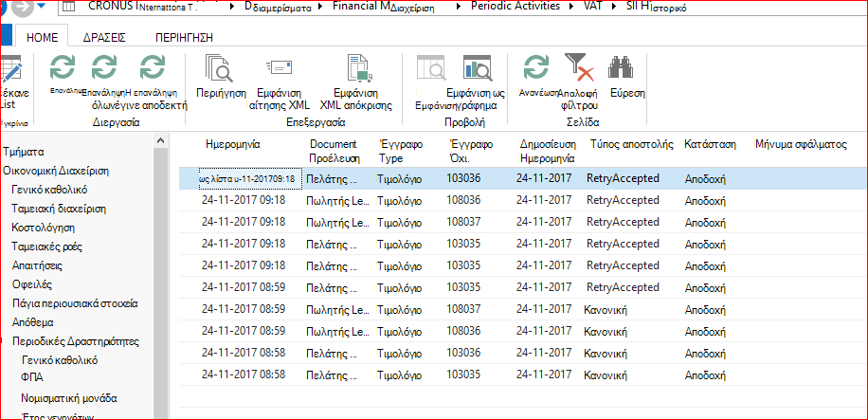This screenshot has height=420, width=868.
Task: Open the dropdown arrow after Periodic Activities breadcrumb
Action: (x=570, y=8)
